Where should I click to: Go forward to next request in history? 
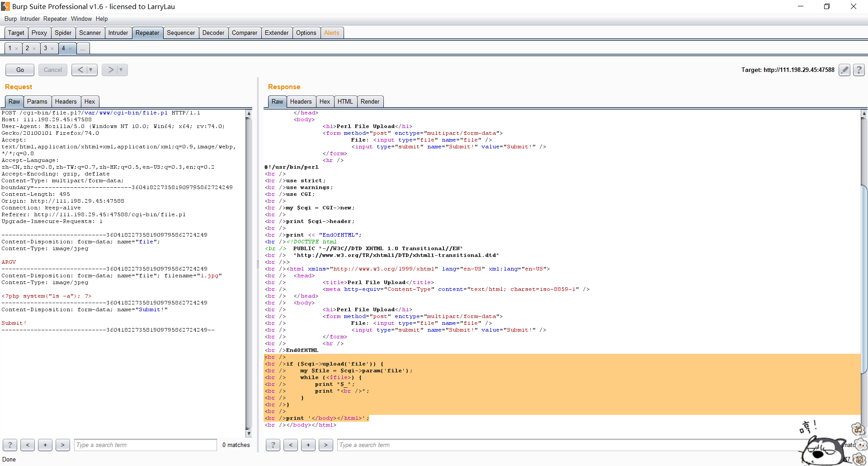pos(110,70)
